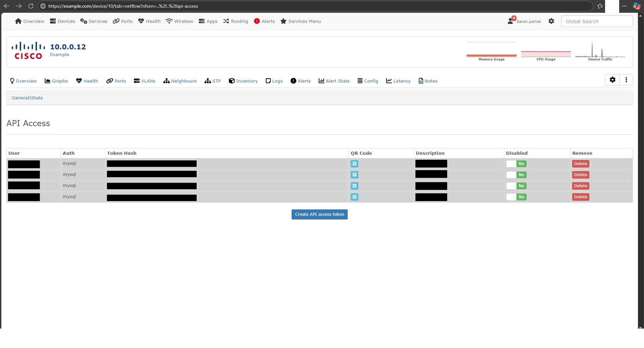The image size is (644, 348).
Task: Toggle the Disabled switch on the second token row
Action: coord(516,175)
